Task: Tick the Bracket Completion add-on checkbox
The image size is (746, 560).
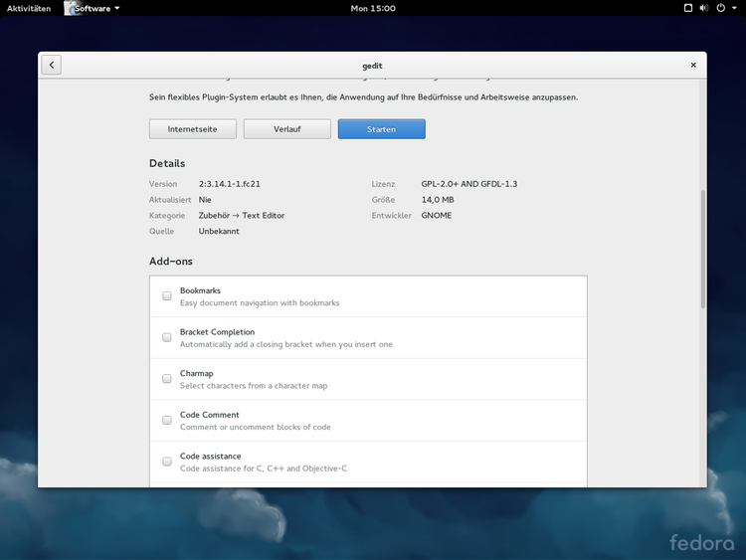Action: [x=167, y=338]
